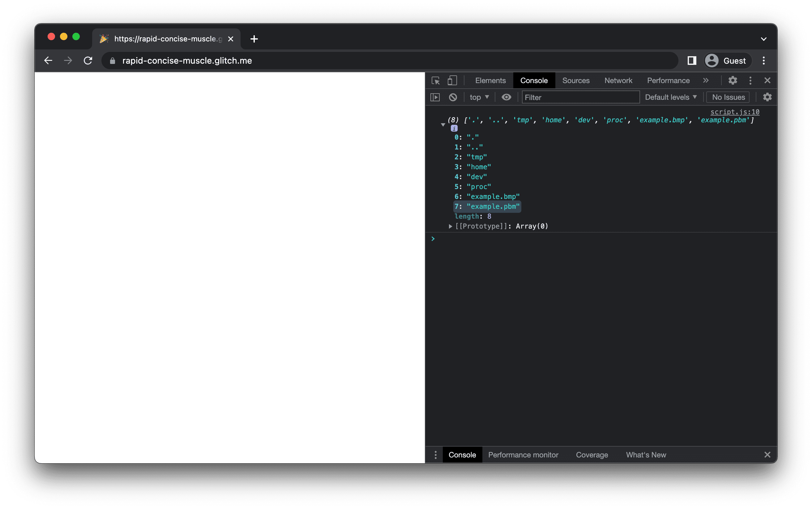Switch to the Sources tab

(x=576, y=80)
